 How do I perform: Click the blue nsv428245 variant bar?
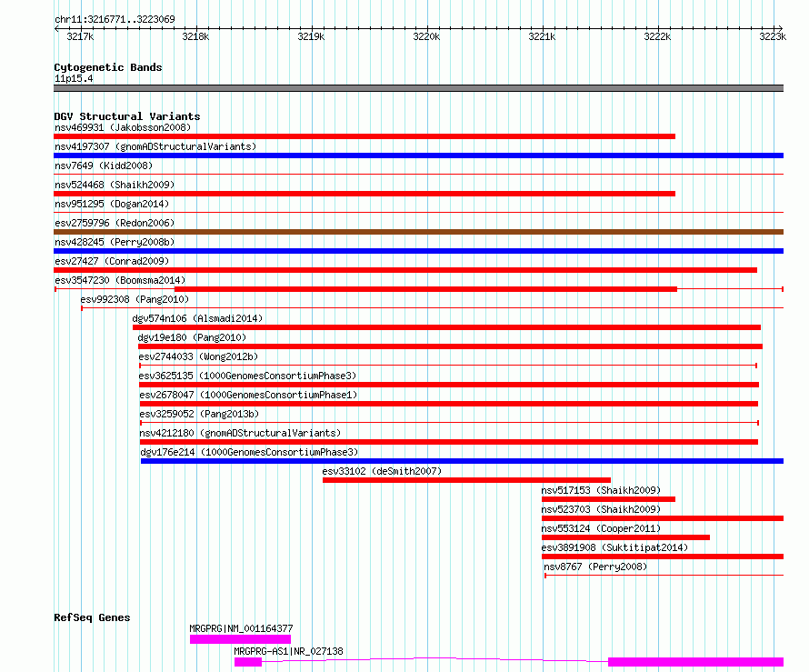418,251
